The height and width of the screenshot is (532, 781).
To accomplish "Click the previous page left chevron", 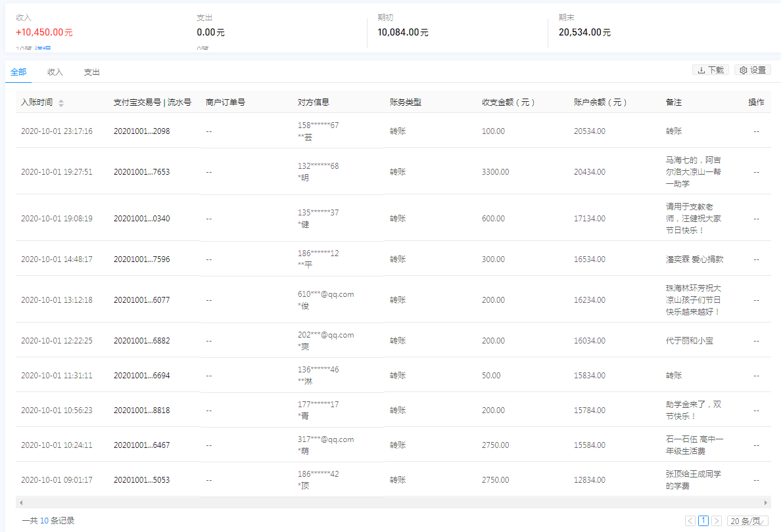I will click(x=690, y=520).
